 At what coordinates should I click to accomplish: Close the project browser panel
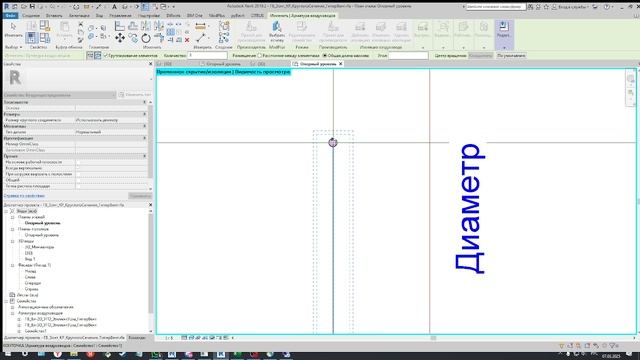[x=150, y=205]
